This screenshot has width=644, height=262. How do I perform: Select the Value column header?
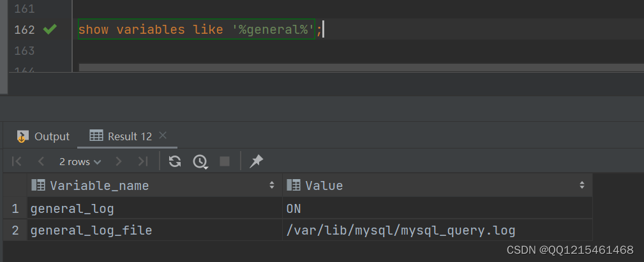click(437, 186)
